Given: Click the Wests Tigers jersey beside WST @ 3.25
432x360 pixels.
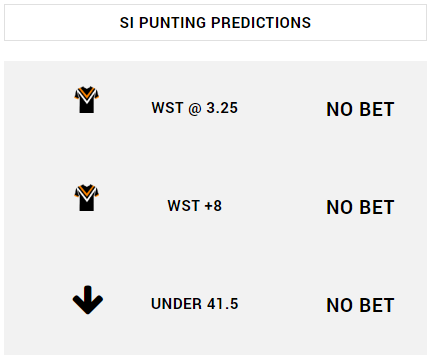Looking at the screenshot, I should click(87, 100).
